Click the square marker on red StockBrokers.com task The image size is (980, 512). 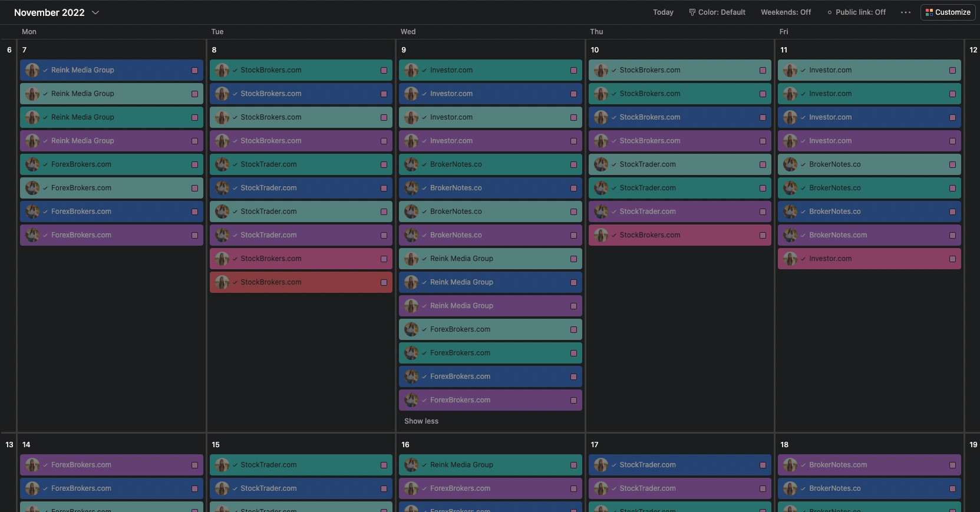(384, 282)
